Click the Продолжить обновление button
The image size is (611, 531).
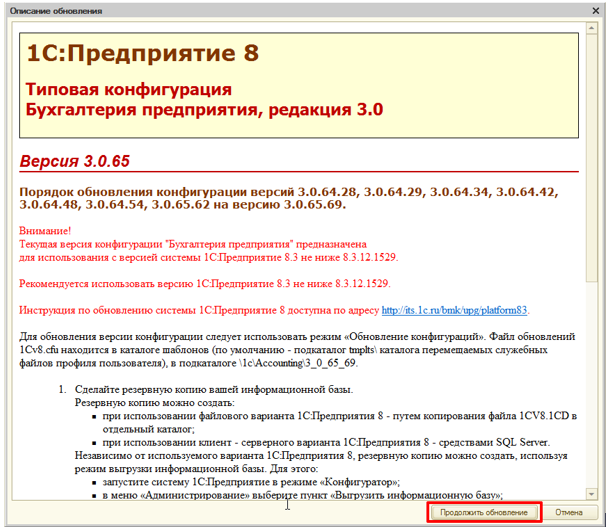(x=484, y=512)
